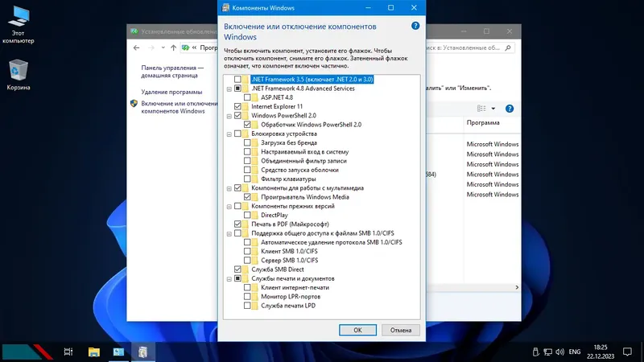Select Custom Logon tree item

pyautogui.click(x=305, y=151)
